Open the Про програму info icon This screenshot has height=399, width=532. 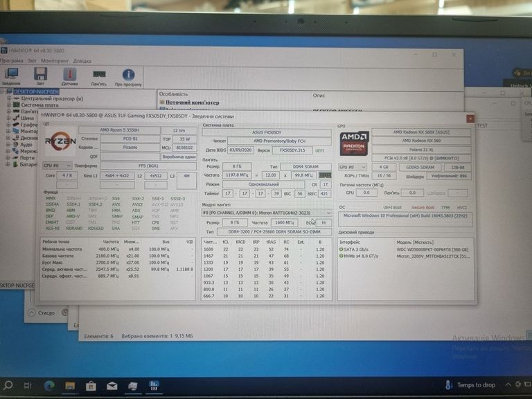pyautogui.click(x=128, y=76)
